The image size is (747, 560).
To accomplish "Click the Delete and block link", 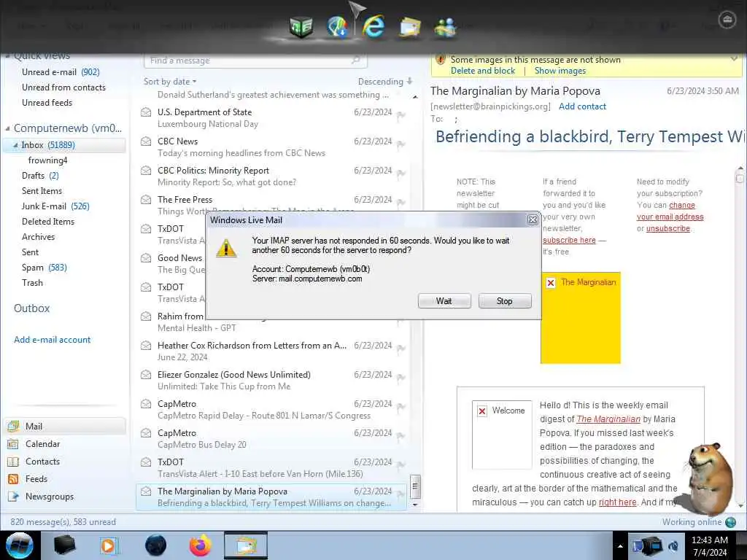I will (x=483, y=71).
